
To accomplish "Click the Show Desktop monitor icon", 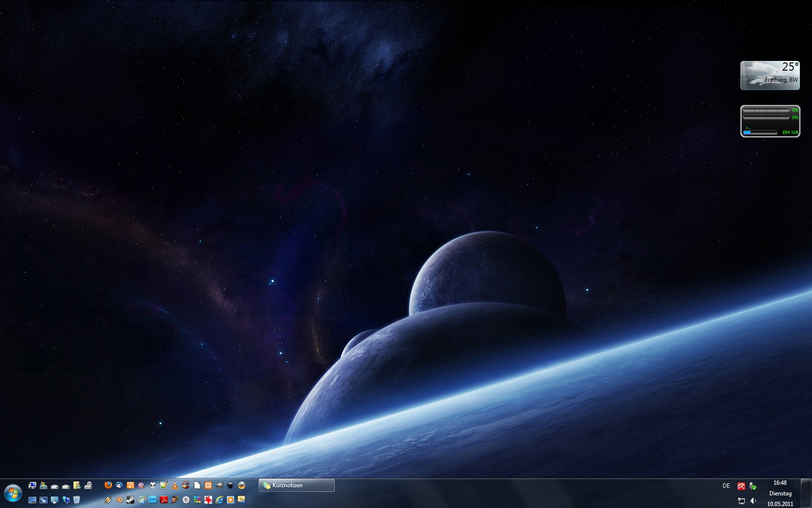I will pyautogui.click(x=32, y=500).
